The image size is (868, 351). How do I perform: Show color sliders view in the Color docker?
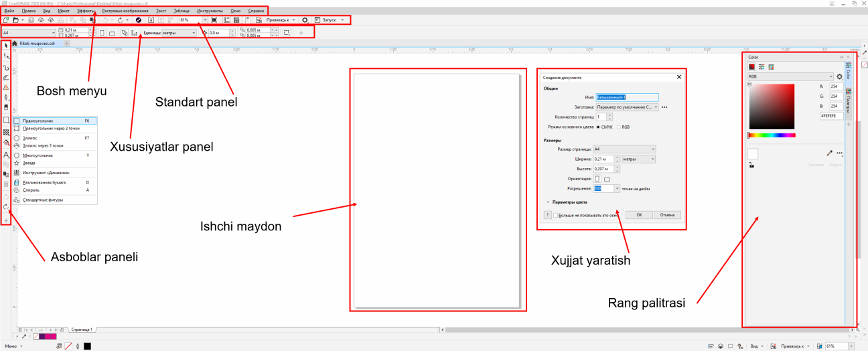point(762,67)
